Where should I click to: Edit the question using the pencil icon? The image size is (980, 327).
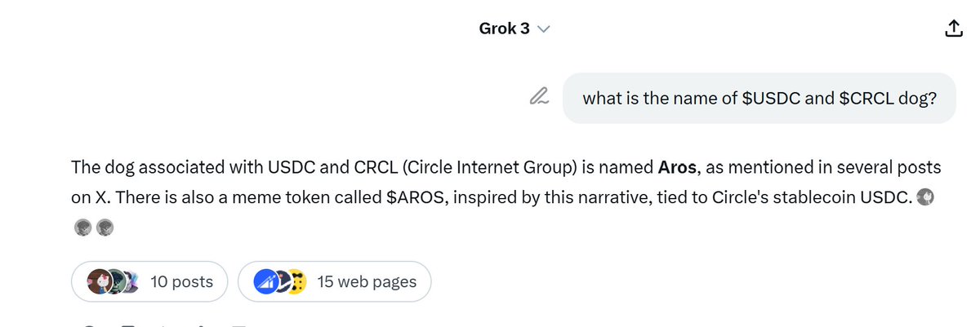coord(538,97)
